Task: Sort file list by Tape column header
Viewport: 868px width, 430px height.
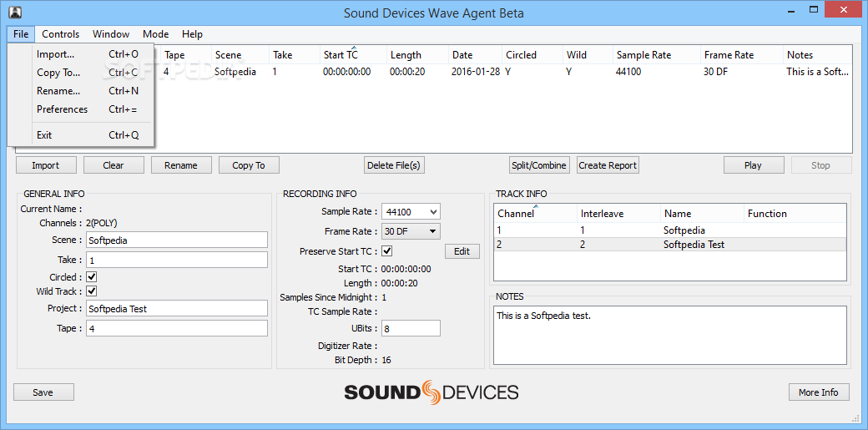Action: click(x=186, y=55)
